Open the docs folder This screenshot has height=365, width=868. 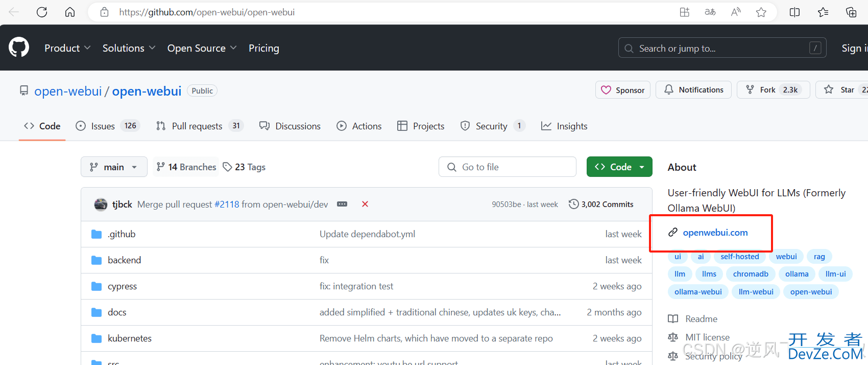[117, 312]
